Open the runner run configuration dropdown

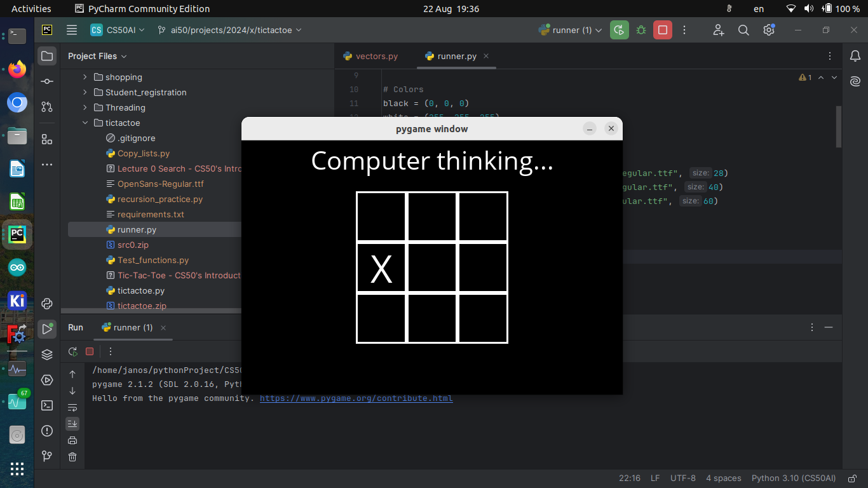coord(570,30)
